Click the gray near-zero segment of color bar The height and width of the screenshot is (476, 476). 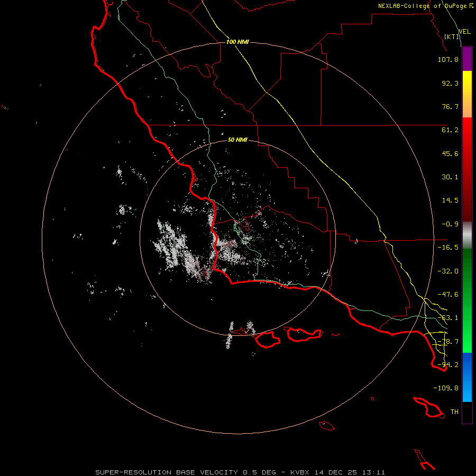pyautogui.click(x=467, y=235)
